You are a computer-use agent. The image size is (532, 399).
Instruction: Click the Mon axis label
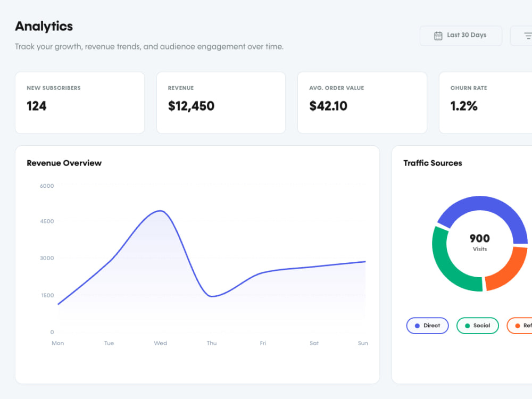tap(57, 343)
